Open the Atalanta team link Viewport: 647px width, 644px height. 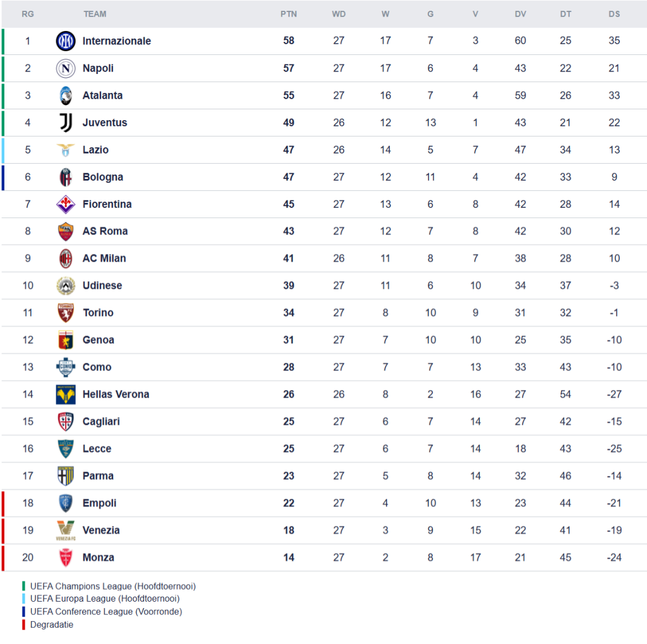[x=102, y=95]
